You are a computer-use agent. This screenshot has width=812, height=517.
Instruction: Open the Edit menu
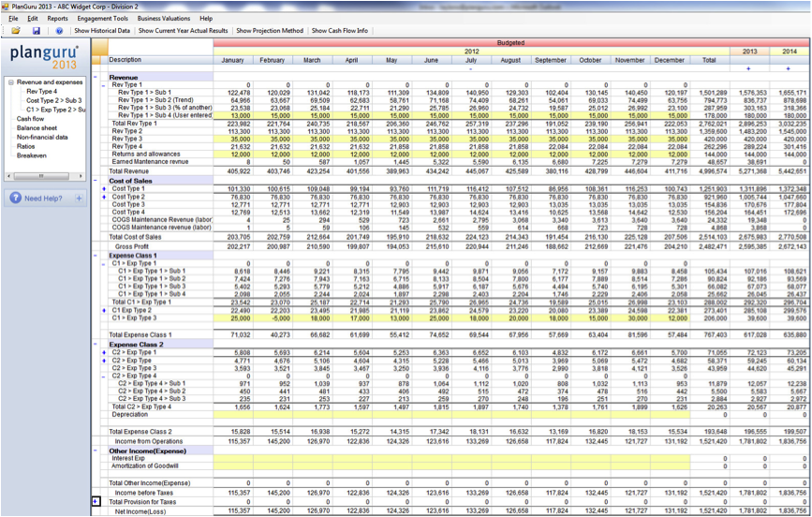tap(33, 18)
